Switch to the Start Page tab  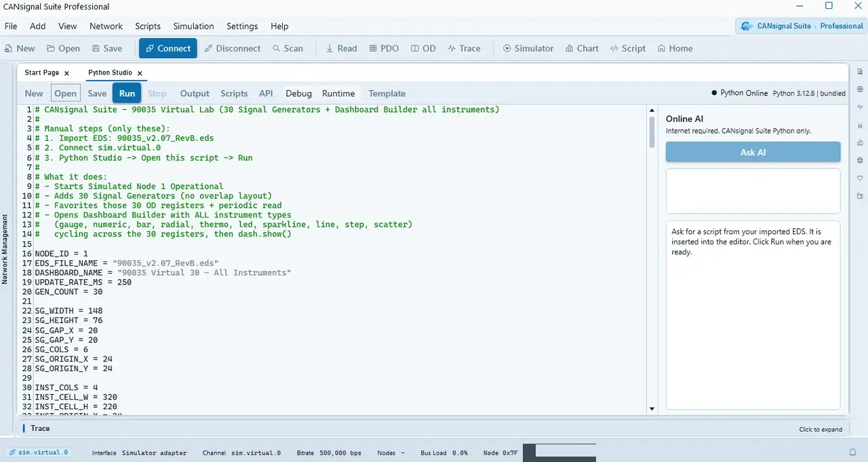[x=42, y=72]
